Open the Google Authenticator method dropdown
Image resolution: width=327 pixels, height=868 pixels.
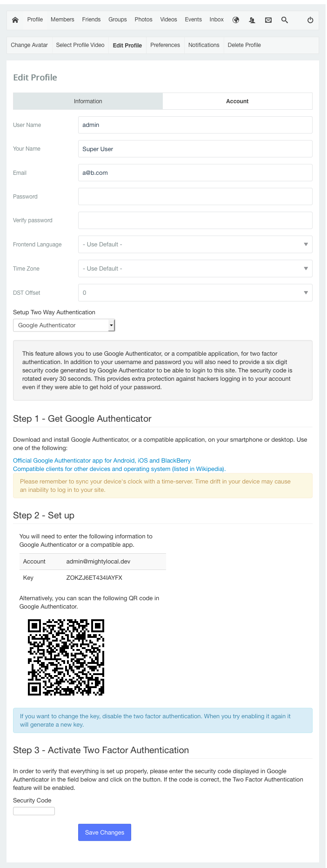[64, 325]
